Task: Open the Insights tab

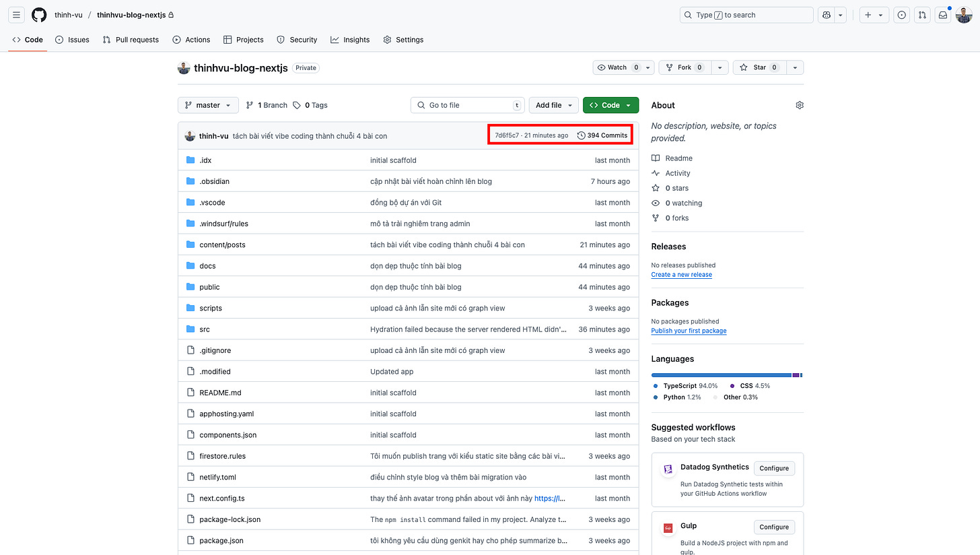Action: [x=350, y=40]
